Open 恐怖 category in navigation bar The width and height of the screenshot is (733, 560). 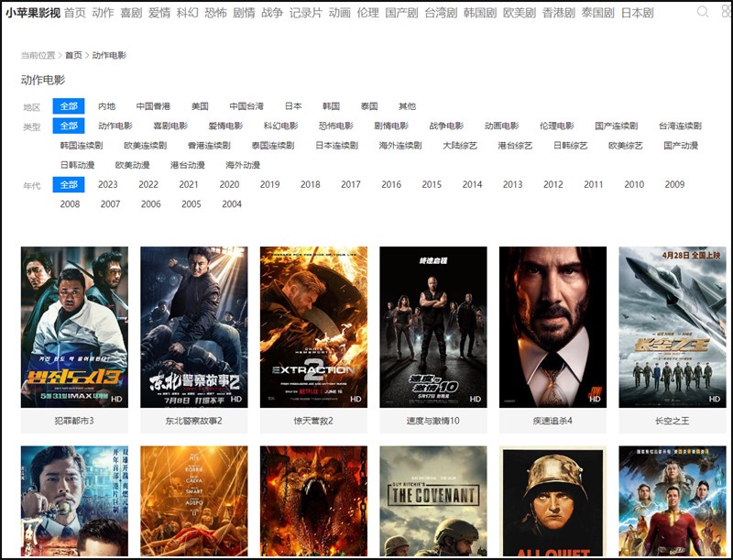pos(215,13)
